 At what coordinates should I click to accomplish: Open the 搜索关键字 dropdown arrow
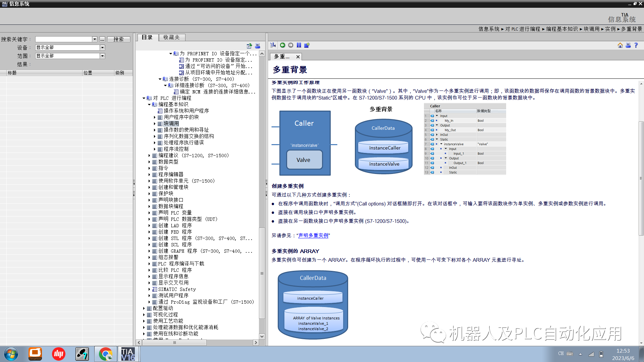(95, 39)
